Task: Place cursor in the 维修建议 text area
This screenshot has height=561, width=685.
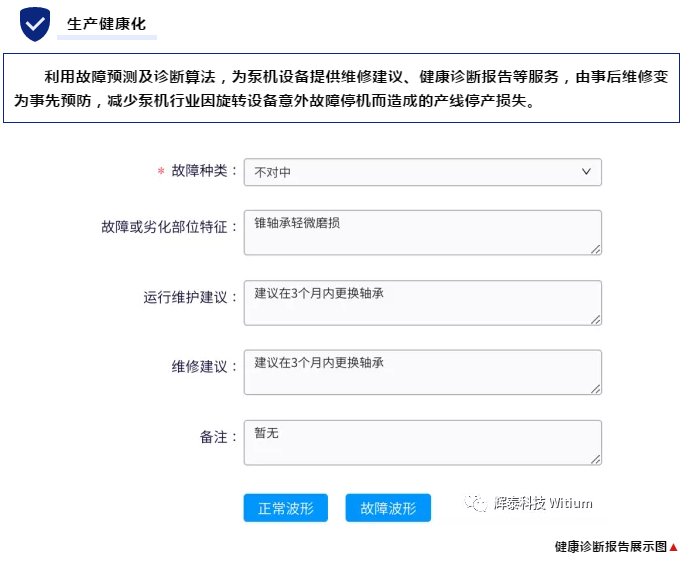Action: coord(422,372)
